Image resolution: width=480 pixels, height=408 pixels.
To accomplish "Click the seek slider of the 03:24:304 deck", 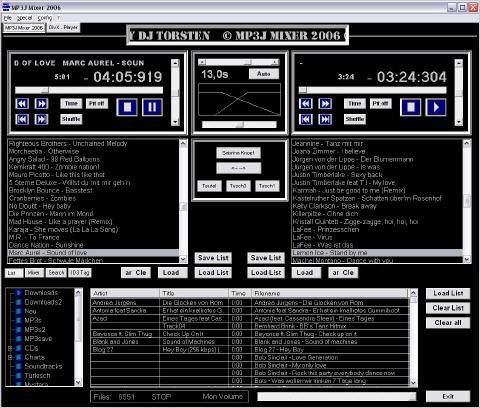I will point(373,90).
